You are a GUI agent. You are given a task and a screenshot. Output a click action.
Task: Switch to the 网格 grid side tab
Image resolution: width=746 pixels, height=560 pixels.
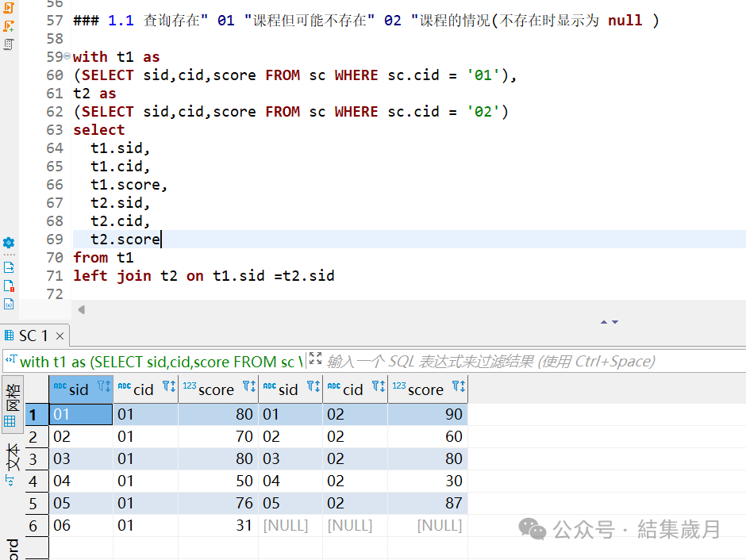[12, 404]
